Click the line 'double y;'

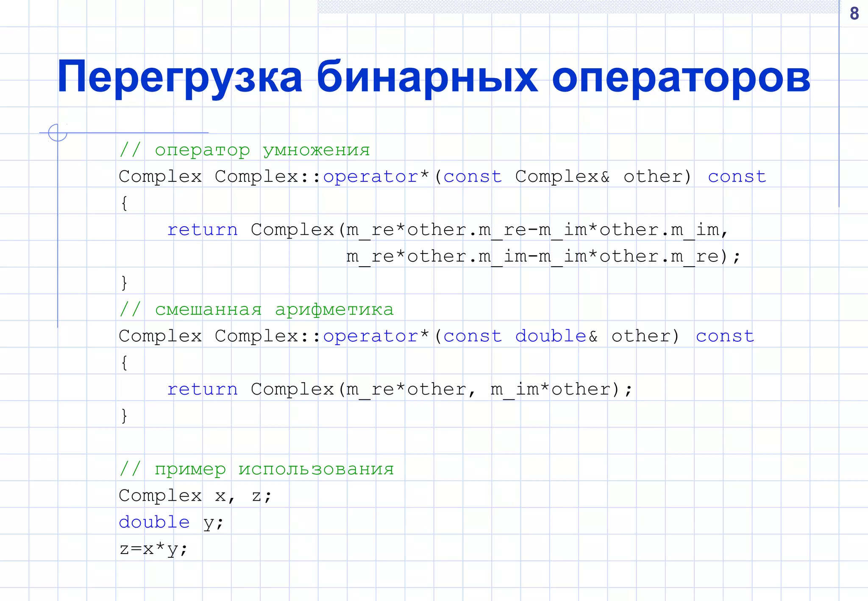[171, 523]
